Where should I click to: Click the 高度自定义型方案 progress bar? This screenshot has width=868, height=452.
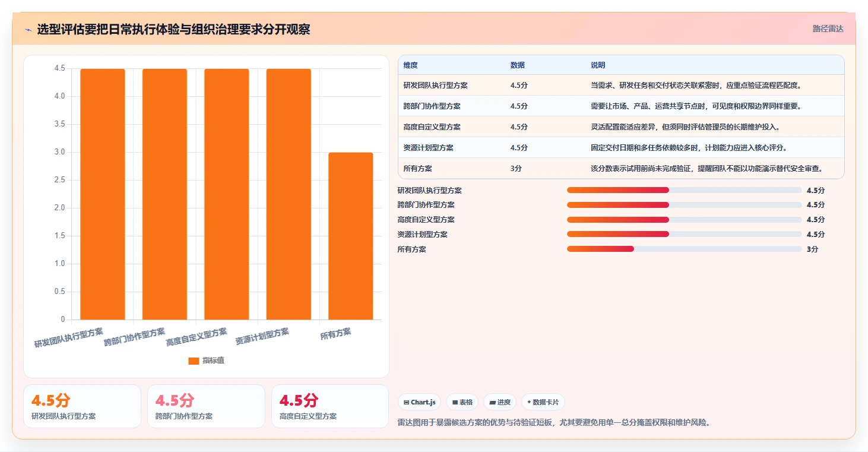click(x=684, y=220)
